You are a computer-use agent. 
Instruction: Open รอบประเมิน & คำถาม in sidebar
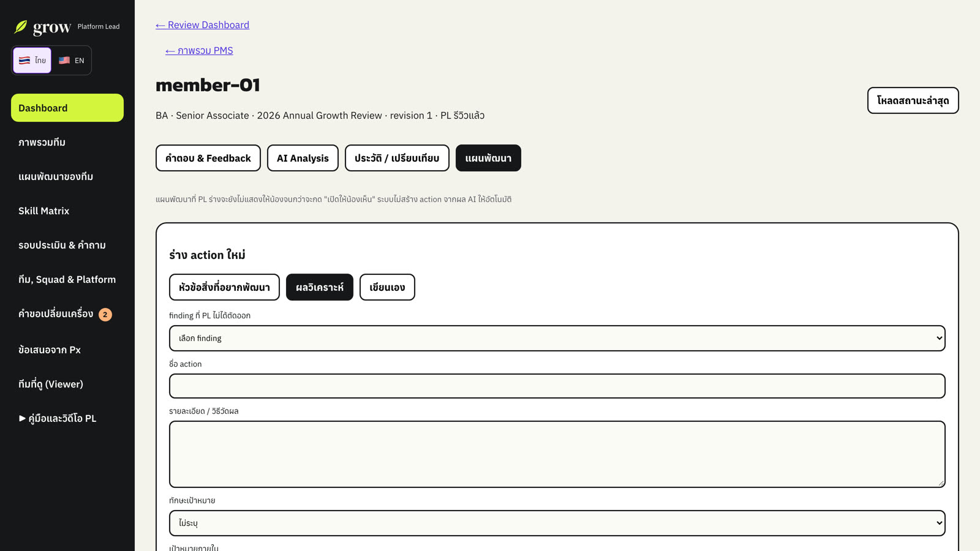point(67,245)
